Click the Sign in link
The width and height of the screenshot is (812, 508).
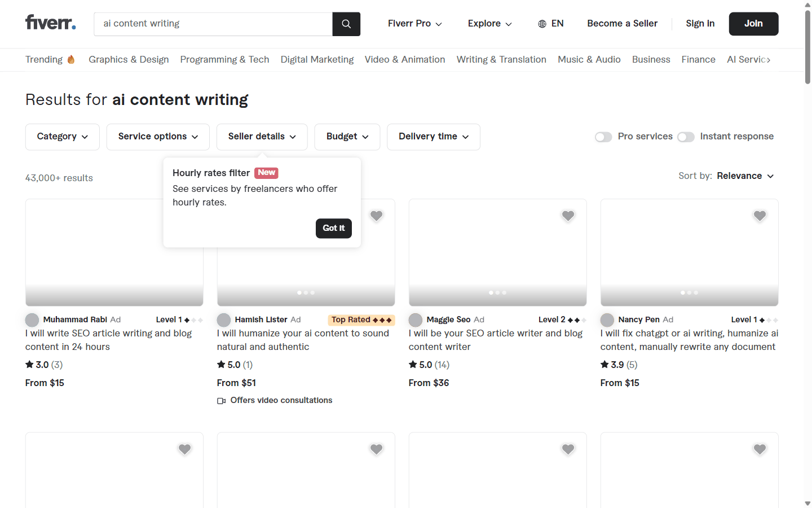click(700, 24)
